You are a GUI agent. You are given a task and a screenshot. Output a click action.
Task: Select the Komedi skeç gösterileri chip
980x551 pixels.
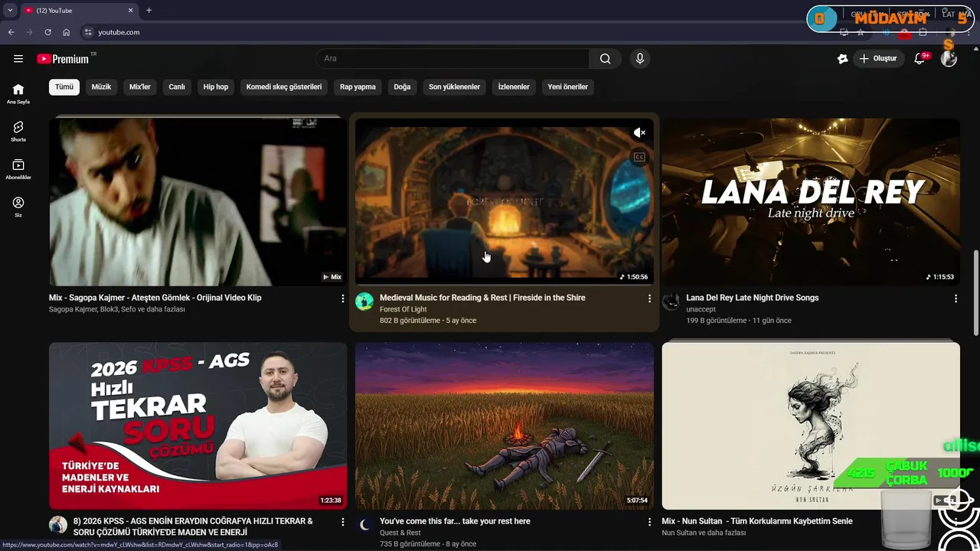(x=284, y=87)
